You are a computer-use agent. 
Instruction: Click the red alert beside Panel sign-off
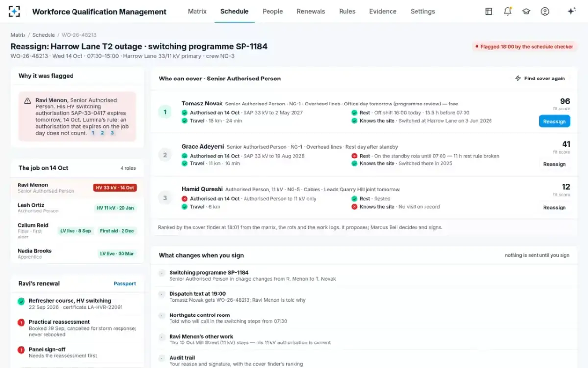21,350
